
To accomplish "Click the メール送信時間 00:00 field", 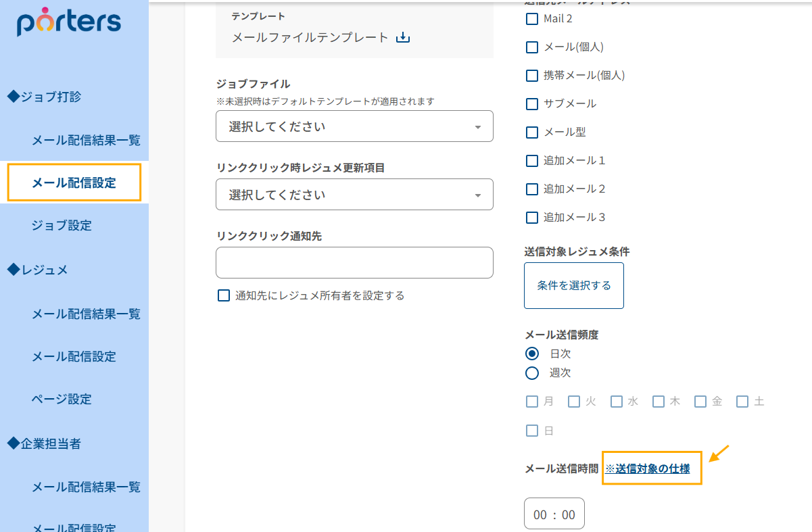I will tap(554, 514).
